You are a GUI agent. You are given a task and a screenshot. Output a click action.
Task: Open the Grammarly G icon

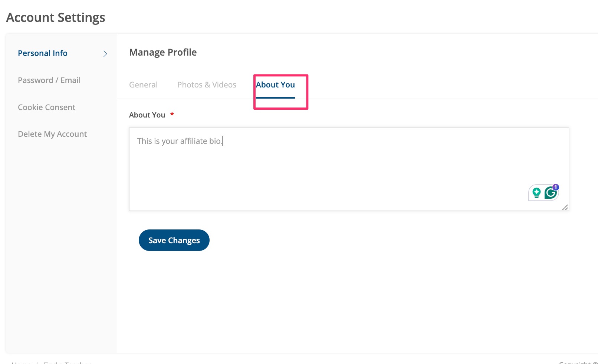pos(550,193)
